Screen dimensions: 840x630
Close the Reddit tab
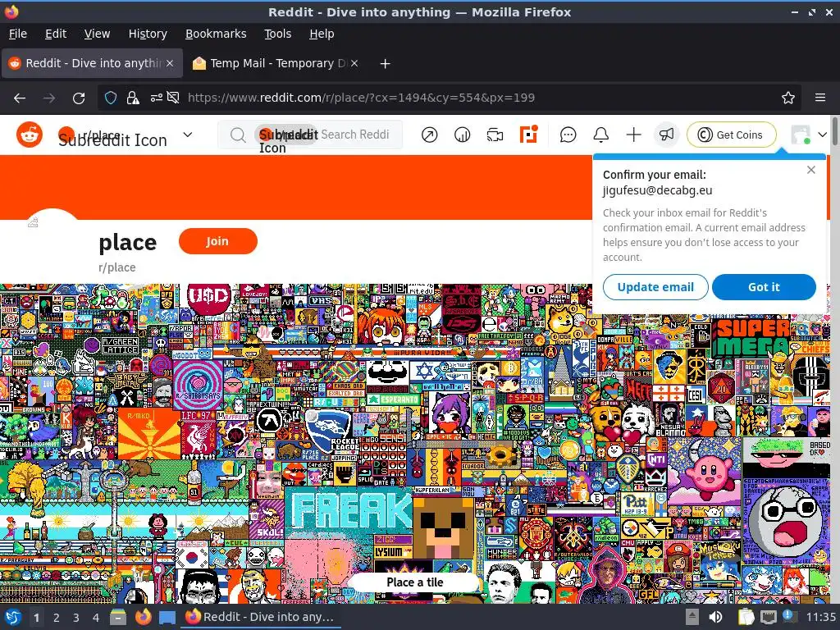[170, 63]
